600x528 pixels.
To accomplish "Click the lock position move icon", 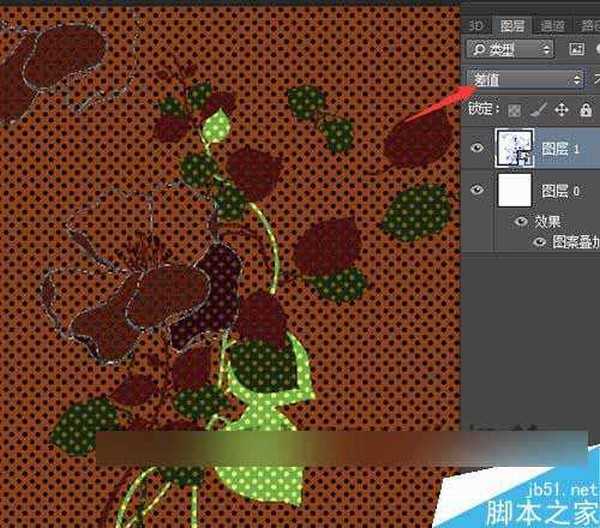I will click(561, 110).
